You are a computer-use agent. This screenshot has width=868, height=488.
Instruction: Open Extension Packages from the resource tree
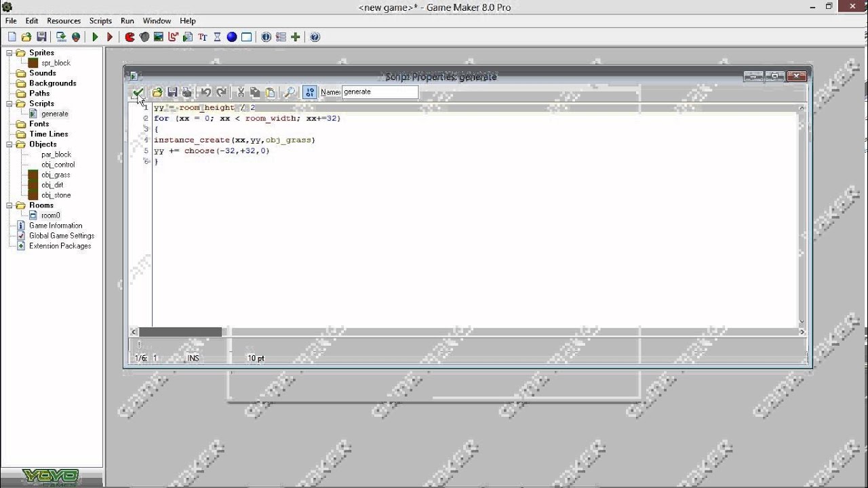(60, 246)
